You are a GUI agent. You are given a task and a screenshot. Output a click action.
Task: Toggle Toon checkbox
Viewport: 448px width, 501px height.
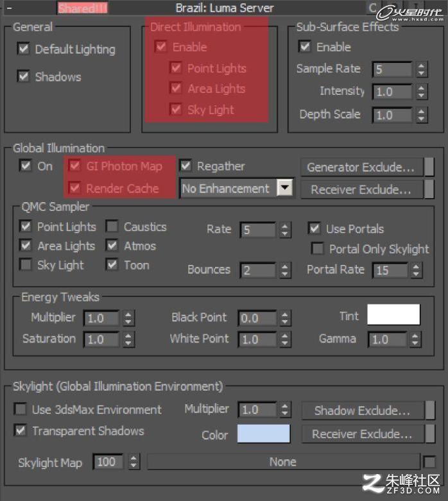click(112, 265)
